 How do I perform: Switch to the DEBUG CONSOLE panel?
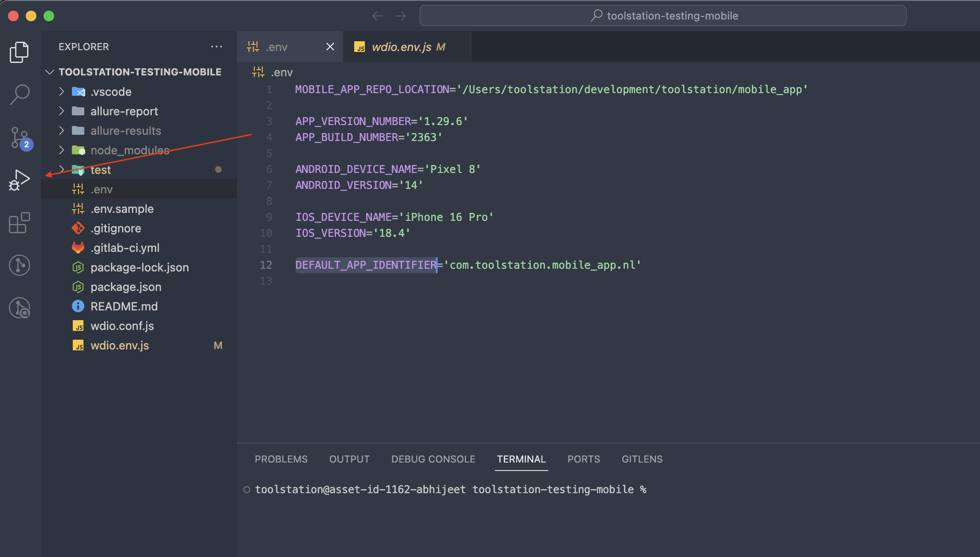(433, 459)
